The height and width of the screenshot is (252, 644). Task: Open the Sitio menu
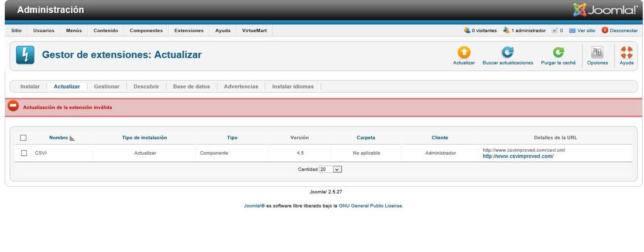point(16,30)
